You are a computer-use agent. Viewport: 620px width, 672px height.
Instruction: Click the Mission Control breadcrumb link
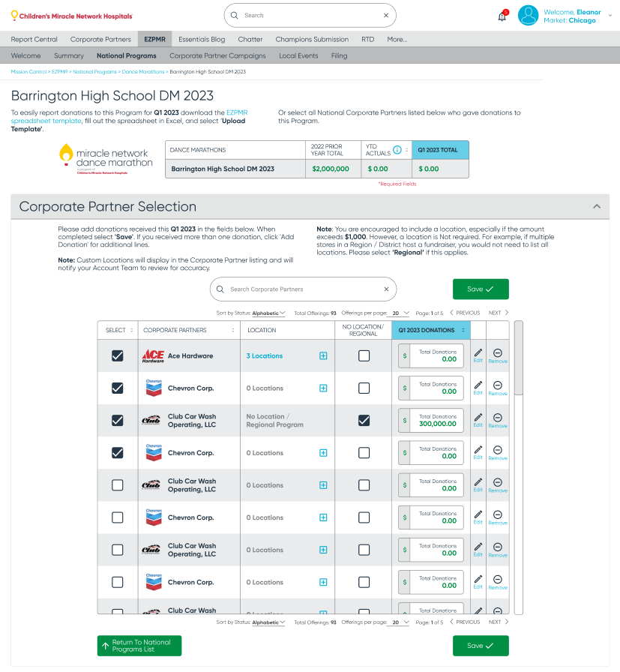click(28, 71)
